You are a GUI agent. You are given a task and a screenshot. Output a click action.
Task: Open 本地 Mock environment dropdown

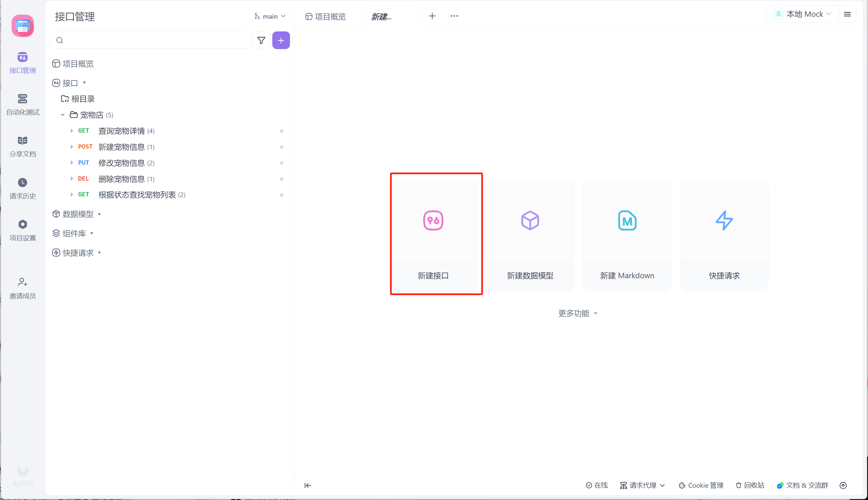pos(804,14)
